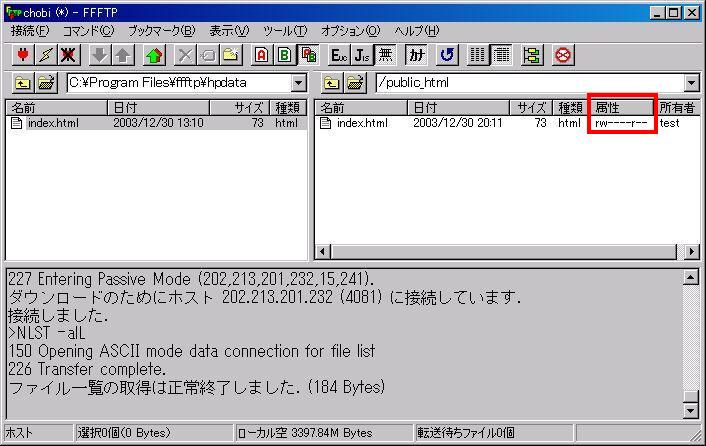Toggle Binary transfer mode (B button)

pyautogui.click(x=284, y=55)
